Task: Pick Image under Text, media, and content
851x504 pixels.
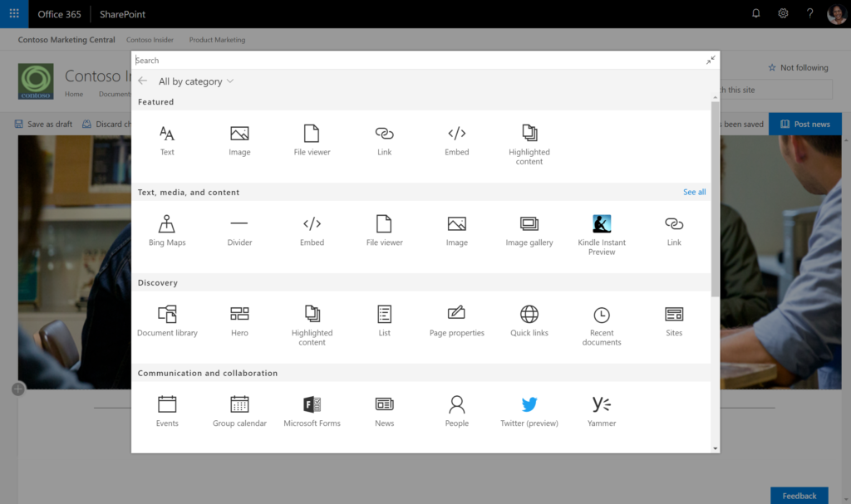Action: pos(457,231)
